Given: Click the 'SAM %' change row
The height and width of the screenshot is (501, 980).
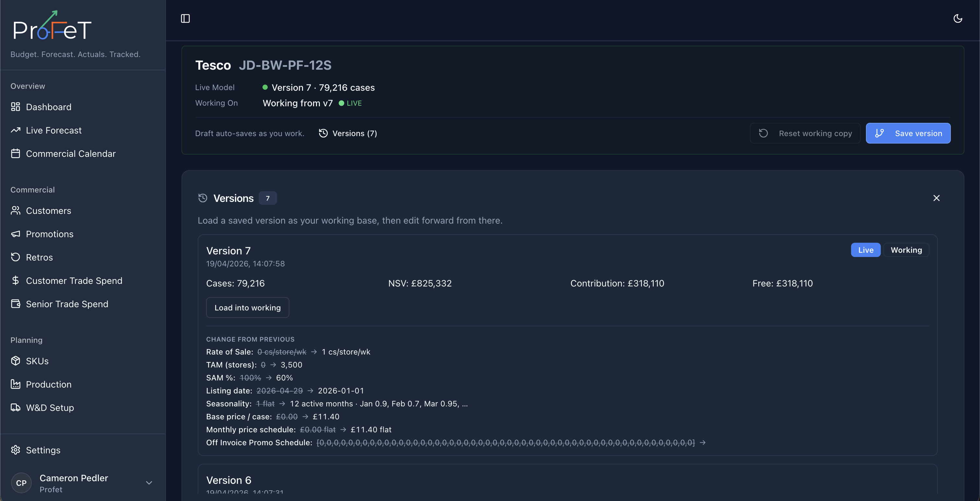Looking at the screenshot, I should [x=250, y=378].
